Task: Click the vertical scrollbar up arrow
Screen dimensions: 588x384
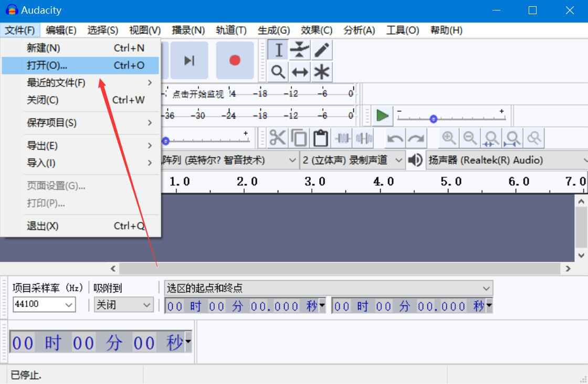Action: [581, 201]
